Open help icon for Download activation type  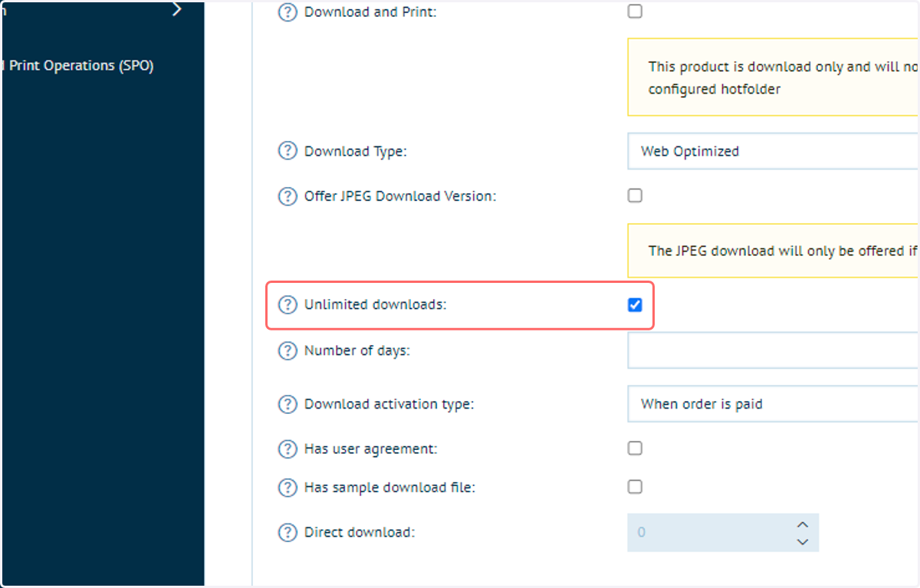(x=287, y=404)
